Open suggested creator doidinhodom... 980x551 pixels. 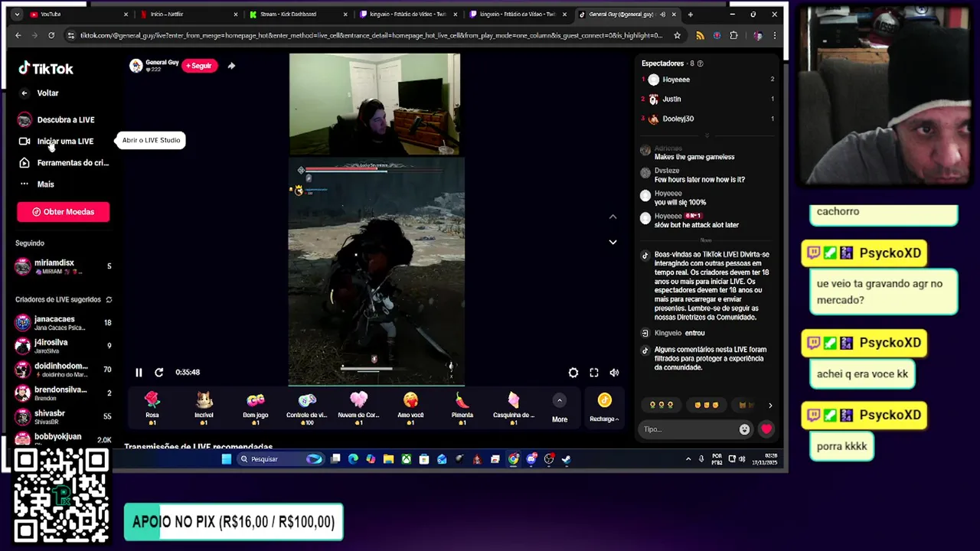pos(64,370)
